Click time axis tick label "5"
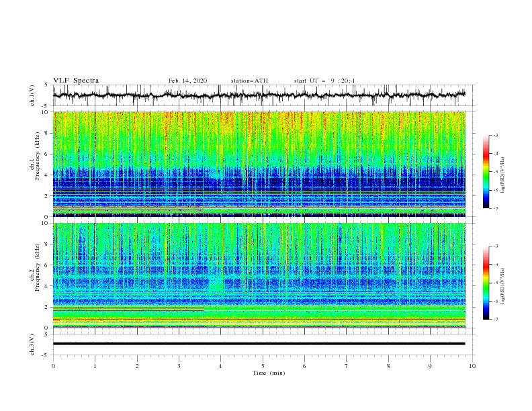The image size is (532, 411). click(x=263, y=366)
